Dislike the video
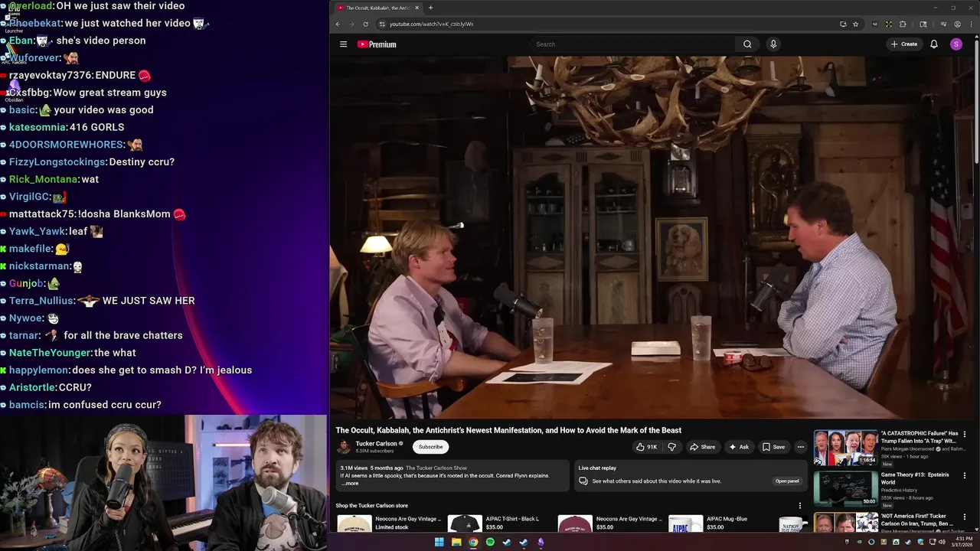The width and height of the screenshot is (980, 551). pos(671,447)
